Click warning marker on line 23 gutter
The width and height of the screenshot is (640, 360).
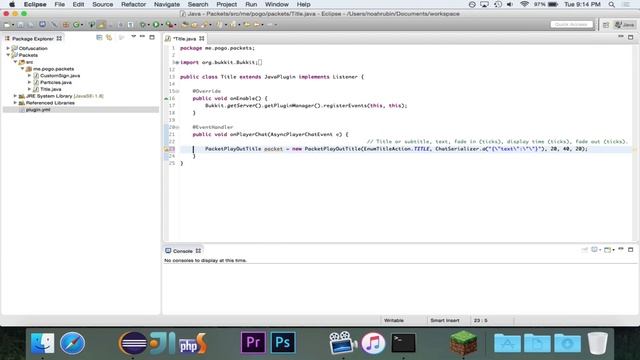point(167,149)
